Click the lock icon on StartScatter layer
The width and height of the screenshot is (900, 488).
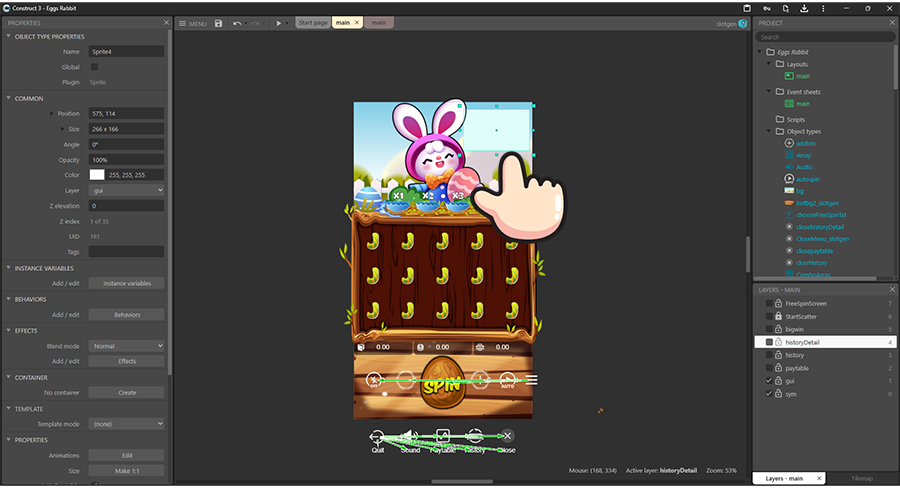tap(778, 316)
